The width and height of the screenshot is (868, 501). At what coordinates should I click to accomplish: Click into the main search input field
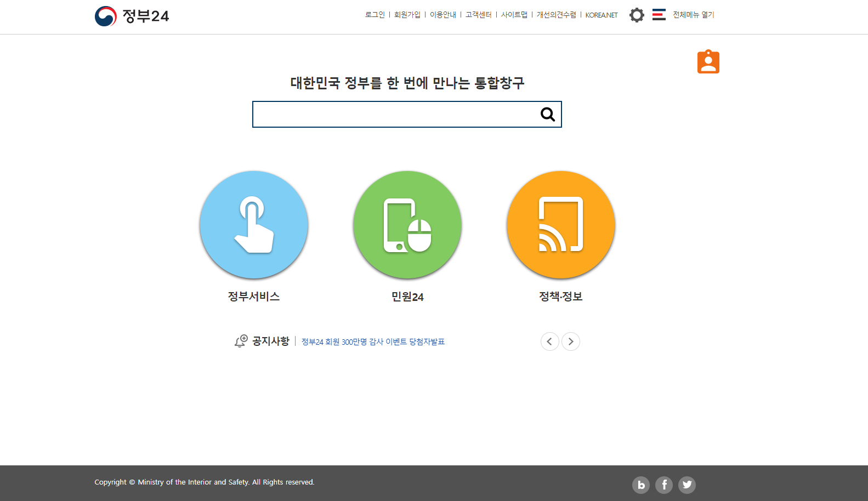[x=395, y=115]
